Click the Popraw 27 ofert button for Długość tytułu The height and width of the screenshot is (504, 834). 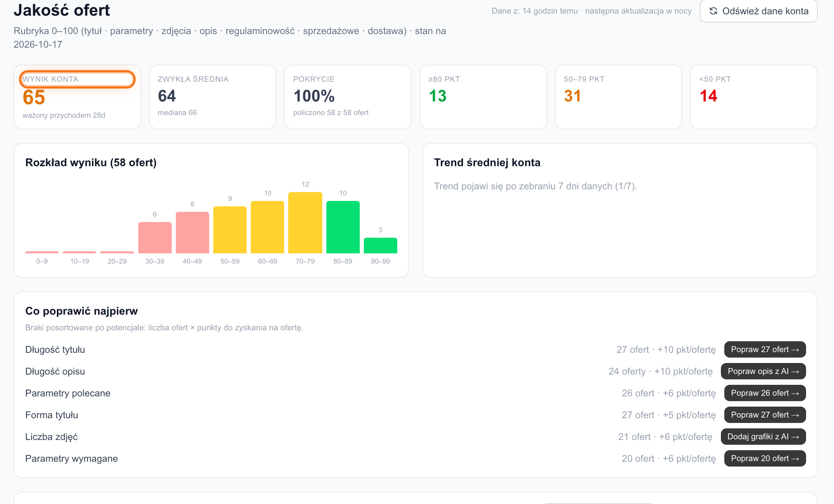click(765, 349)
